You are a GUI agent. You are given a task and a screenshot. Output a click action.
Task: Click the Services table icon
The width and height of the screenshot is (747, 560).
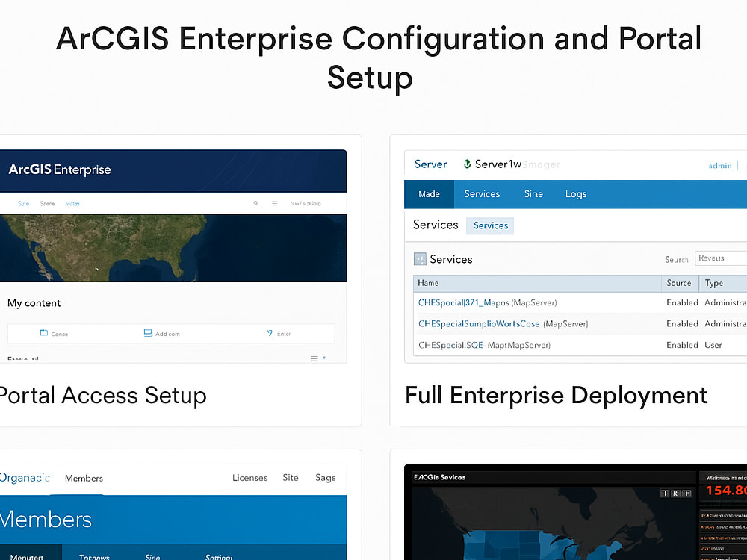pyautogui.click(x=420, y=259)
